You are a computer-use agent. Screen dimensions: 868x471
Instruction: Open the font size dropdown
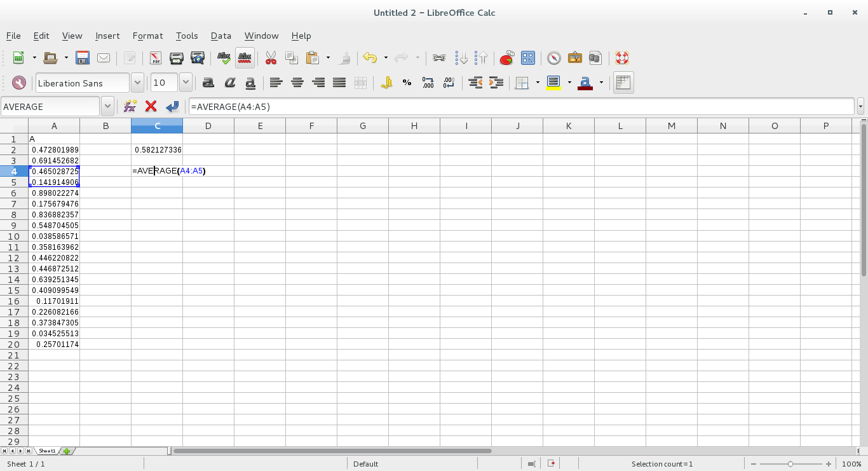[x=186, y=83]
